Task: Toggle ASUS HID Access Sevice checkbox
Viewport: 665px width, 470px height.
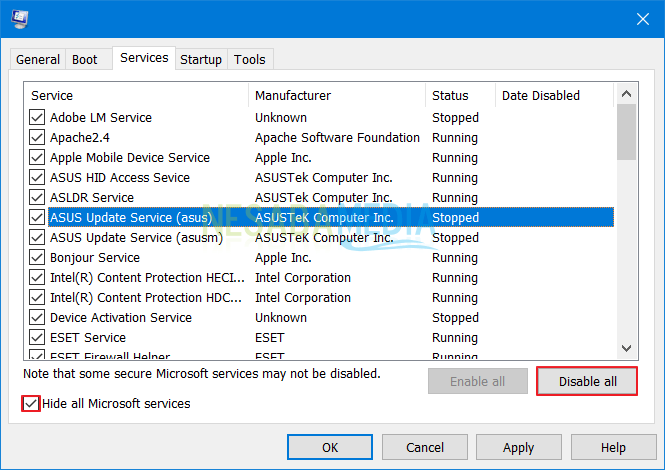Action: tap(37, 177)
